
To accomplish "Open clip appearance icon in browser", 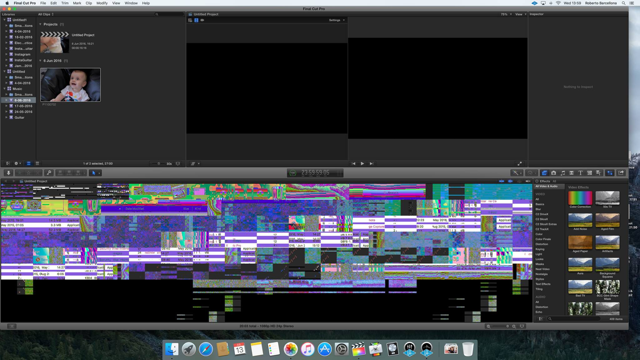I will 178,164.
